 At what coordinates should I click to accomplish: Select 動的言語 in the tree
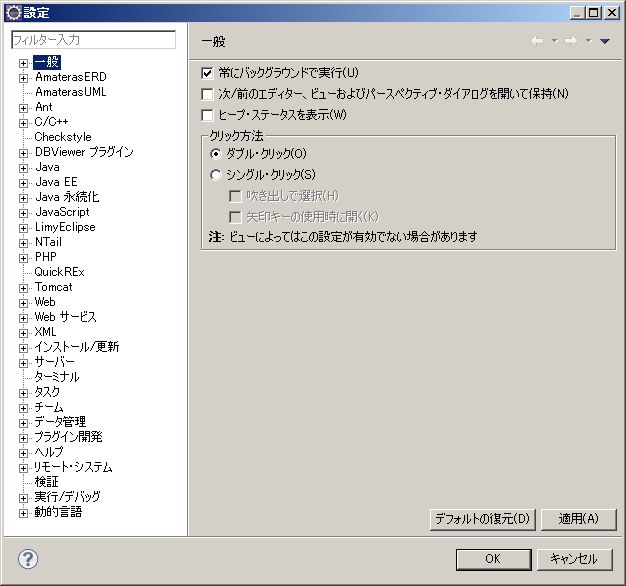coord(58,512)
